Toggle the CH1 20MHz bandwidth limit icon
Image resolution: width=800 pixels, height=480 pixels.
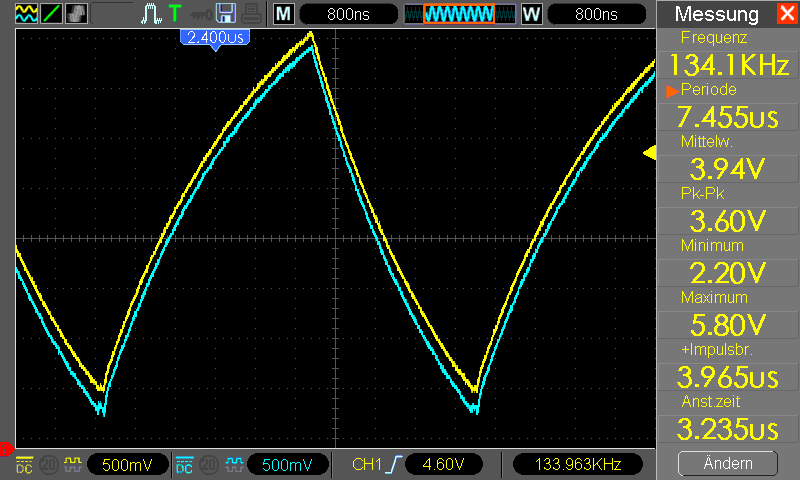click(x=49, y=465)
